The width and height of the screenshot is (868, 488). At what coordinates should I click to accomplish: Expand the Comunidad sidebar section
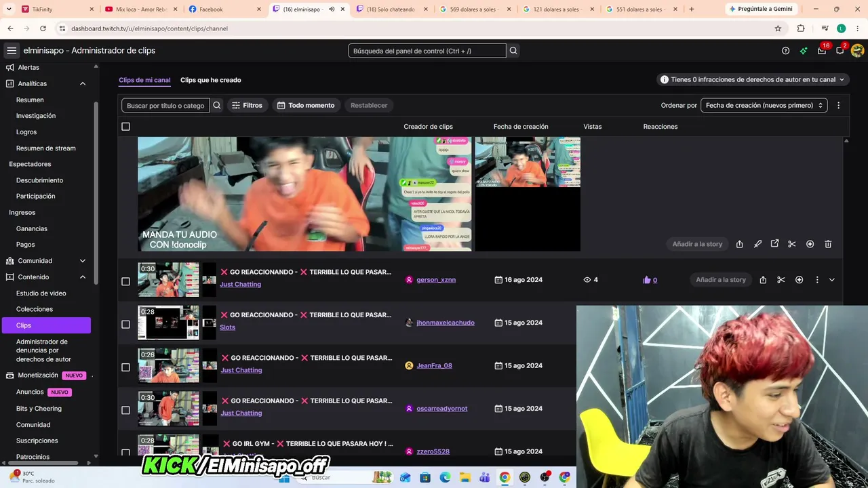pyautogui.click(x=83, y=261)
